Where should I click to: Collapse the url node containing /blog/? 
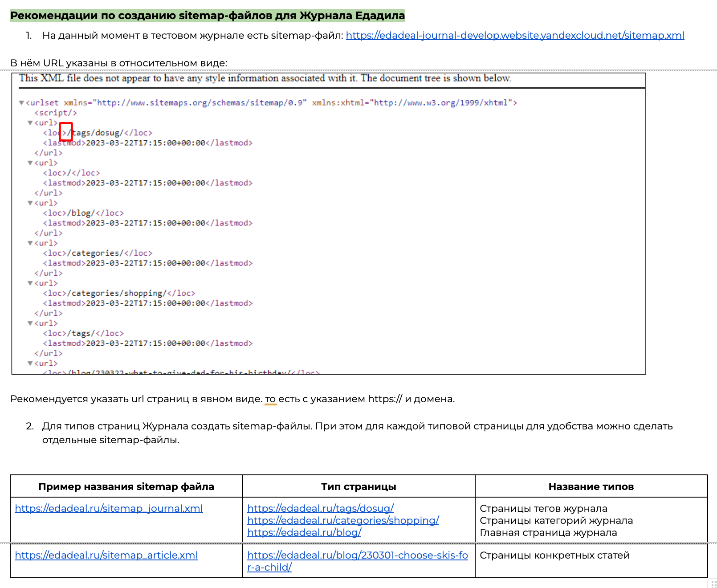pos(30,203)
